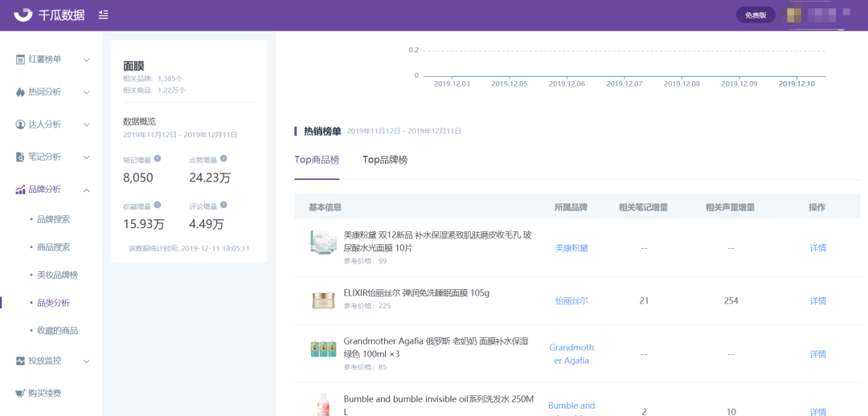Click the info icon beside 评论增量

coord(223,205)
